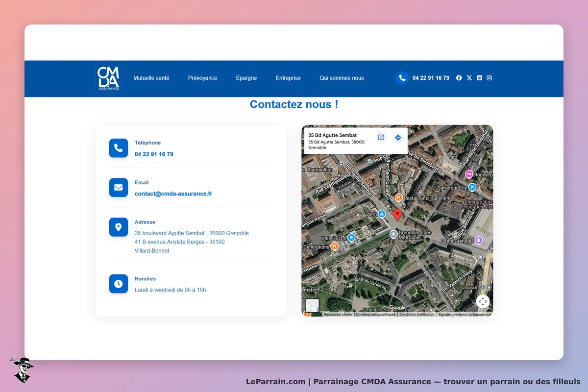The height and width of the screenshot is (392, 588).
Task: Open map in new window icon
Action: tap(381, 138)
